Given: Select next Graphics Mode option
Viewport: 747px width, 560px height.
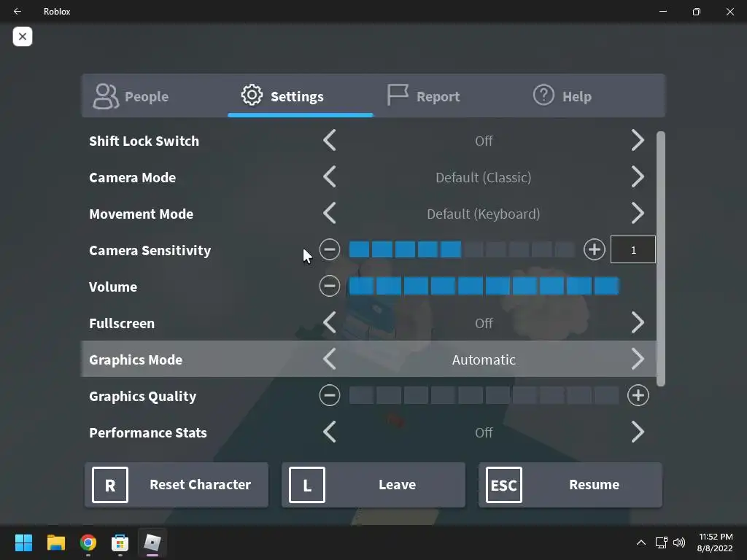Looking at the screenshot, I should (x=638, y=359).
